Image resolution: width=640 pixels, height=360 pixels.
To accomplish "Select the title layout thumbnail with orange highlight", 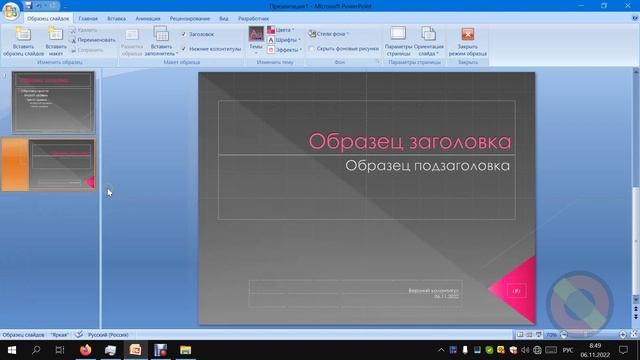I will [49, 164].
